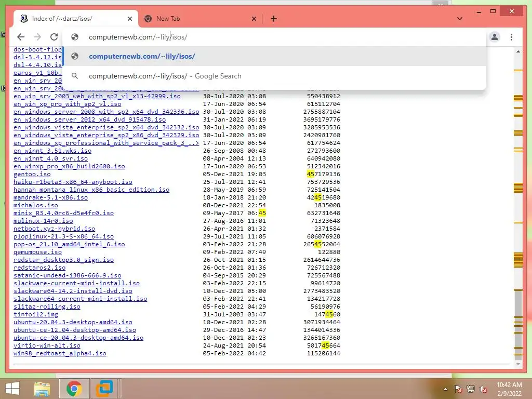532x399 pixels.
Task: Click the qemumouse.iso link
Action: (x=37, y=252)
